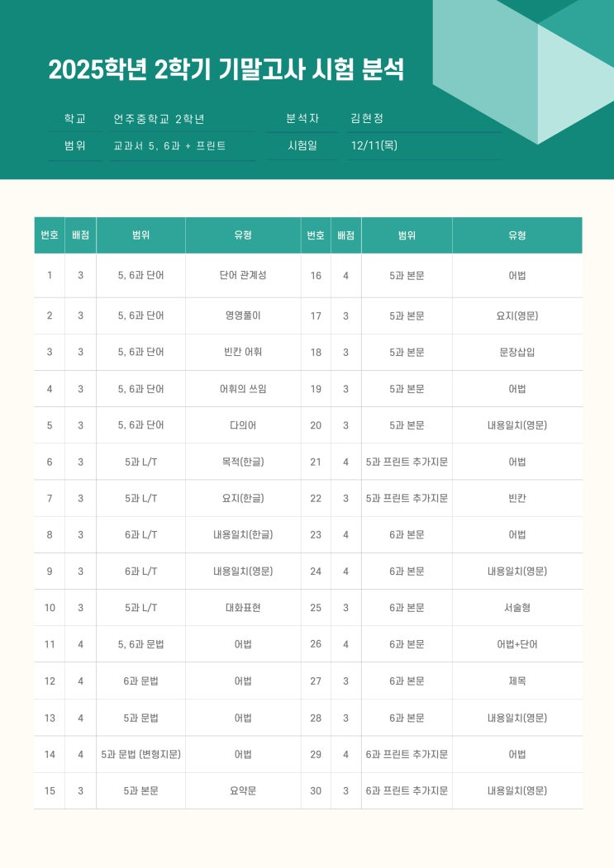
Task: Click the analyst name '김현정'
Action: click(367, 119)
